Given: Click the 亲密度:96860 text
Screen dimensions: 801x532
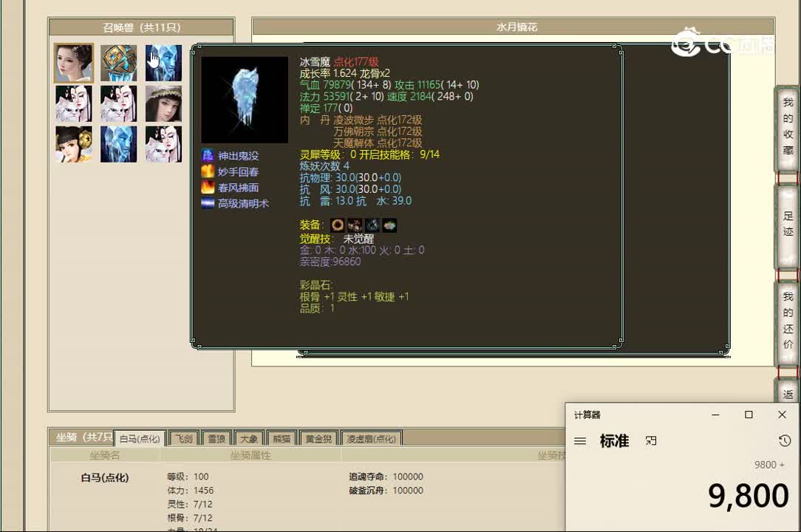Looking at the screenshot, I should tap(330, 262).
